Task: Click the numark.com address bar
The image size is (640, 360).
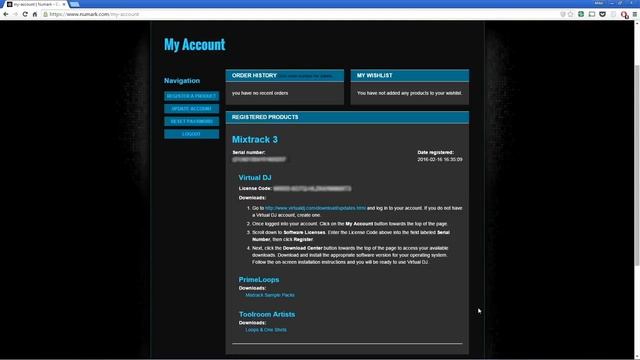Action: point(302,14)
